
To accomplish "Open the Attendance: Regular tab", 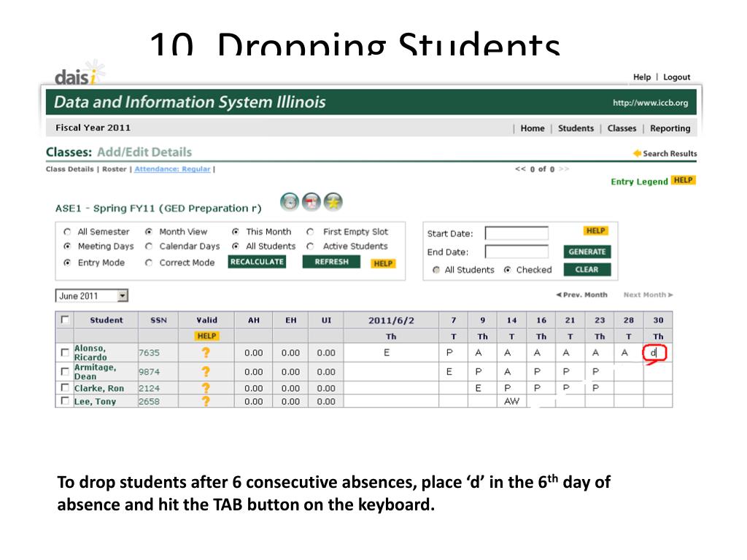I will (x=172, y=169).
